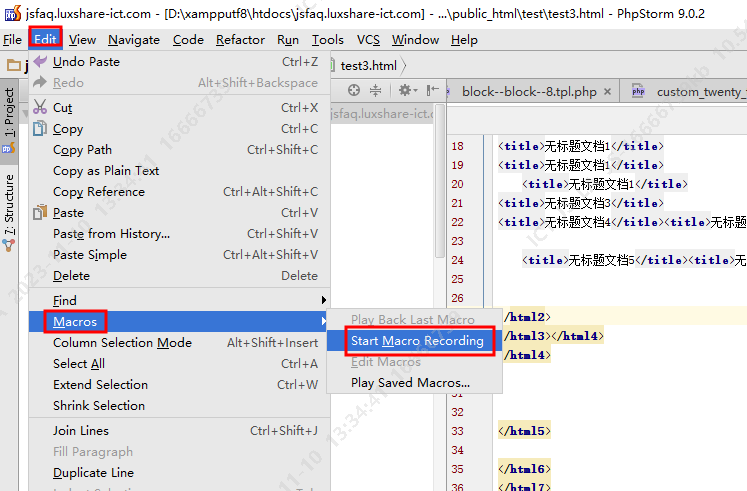Click the Copy clipboard icon in menu
The image size is (747, 491).
(x=40, y=129)
